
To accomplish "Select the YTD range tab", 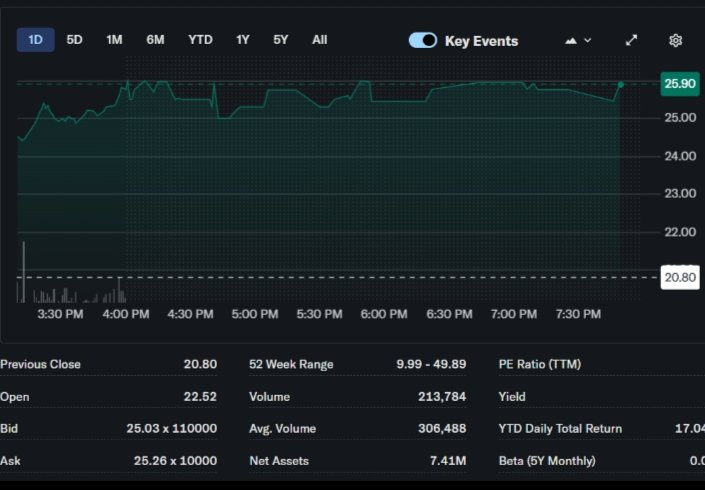I will [x=200, y=40].
